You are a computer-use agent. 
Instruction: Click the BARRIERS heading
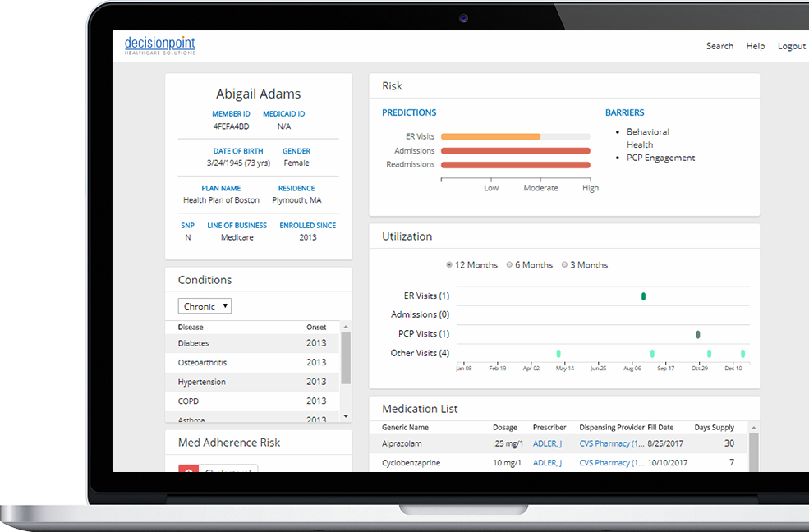pos(624,112)
